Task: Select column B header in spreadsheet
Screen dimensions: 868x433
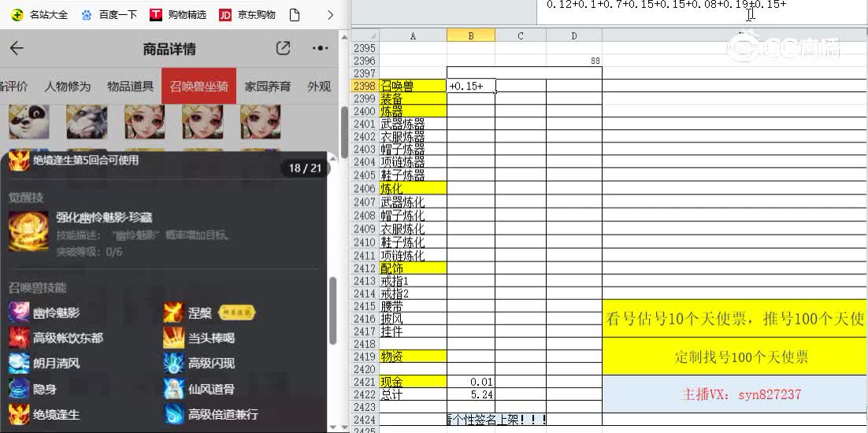Action: click(470, 36)
